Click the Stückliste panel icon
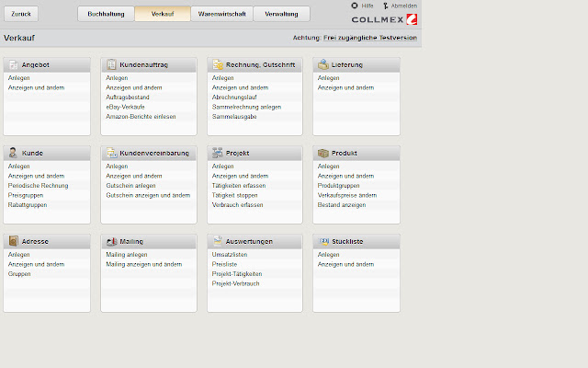This screenshot has height=368, width=588. [x=324, y=241]
